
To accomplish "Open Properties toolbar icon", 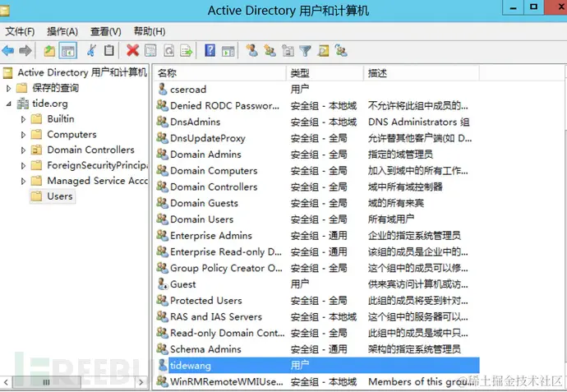I will pyautogui.click(x=150, y=51).
